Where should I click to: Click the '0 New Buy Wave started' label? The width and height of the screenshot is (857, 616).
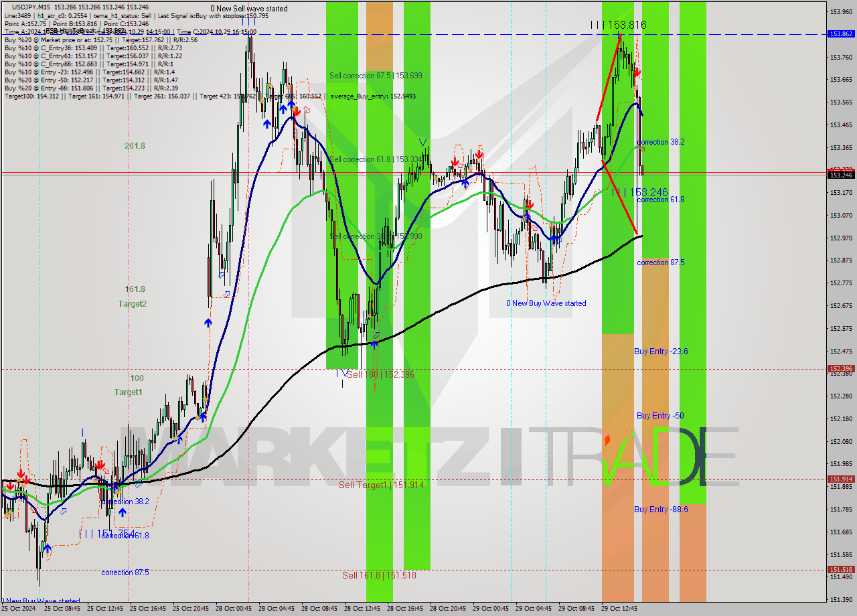point(546,303)
